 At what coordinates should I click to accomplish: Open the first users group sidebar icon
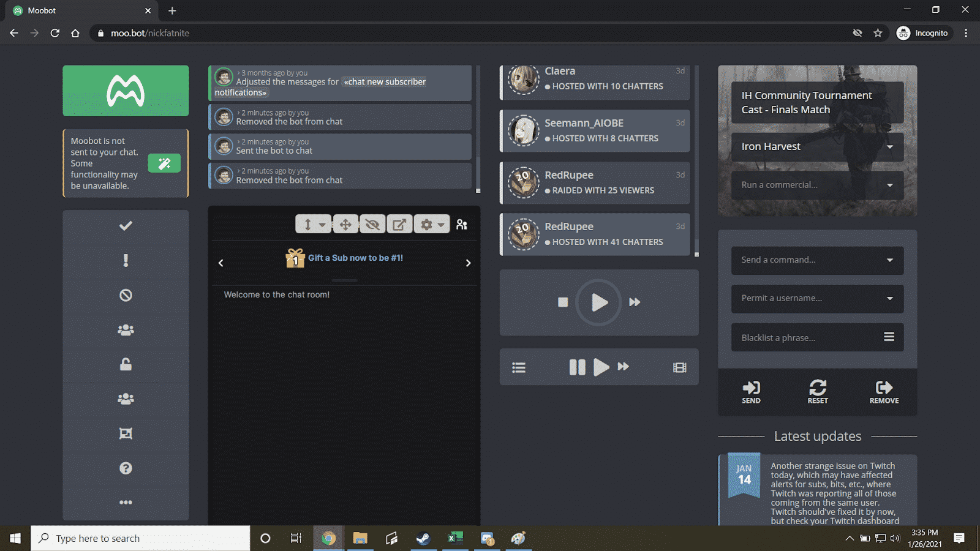[x=126, y=330]
